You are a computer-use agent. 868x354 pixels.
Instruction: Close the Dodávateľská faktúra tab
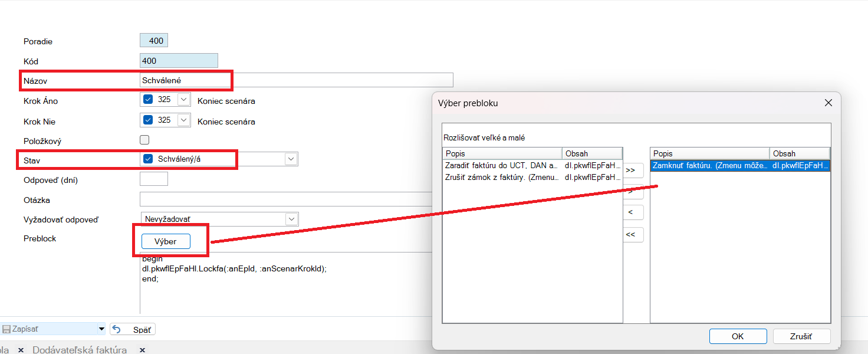142,350
